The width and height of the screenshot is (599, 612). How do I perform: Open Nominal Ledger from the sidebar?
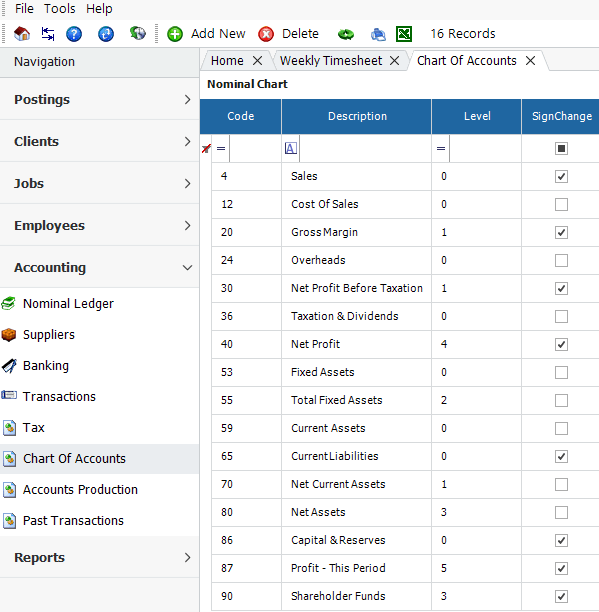pos(68,303)
